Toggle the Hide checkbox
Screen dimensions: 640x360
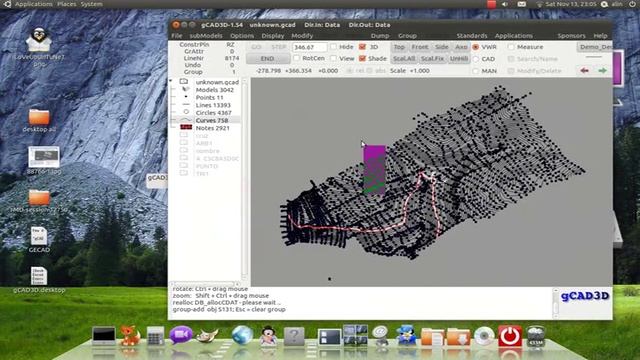tap(334, 47)
